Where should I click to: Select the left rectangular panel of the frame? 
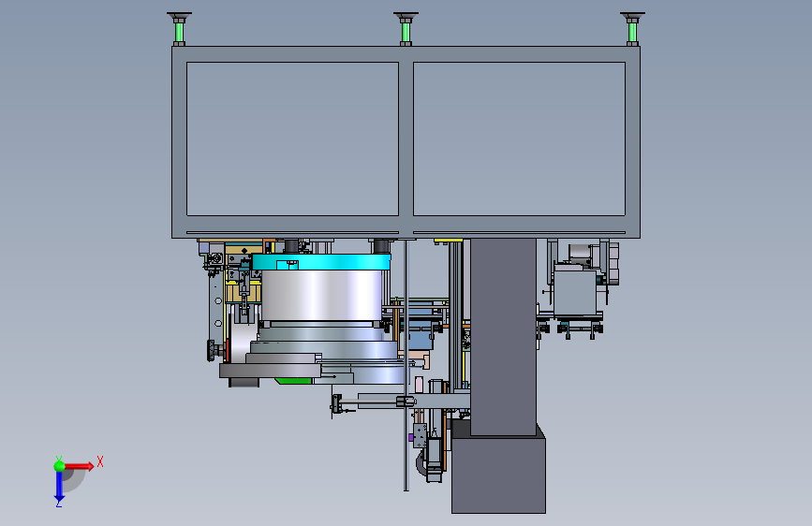[x=292, y=139]
